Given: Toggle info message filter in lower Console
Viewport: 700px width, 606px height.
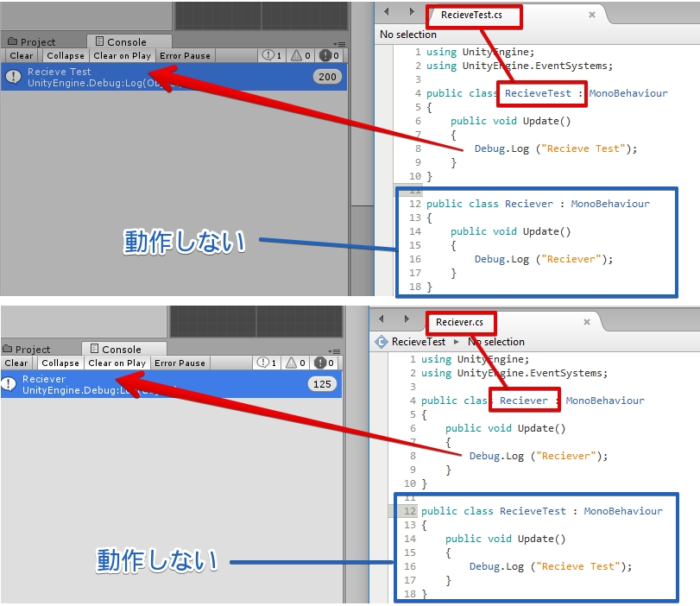Looking at the screenshot, I should (267, 363).
